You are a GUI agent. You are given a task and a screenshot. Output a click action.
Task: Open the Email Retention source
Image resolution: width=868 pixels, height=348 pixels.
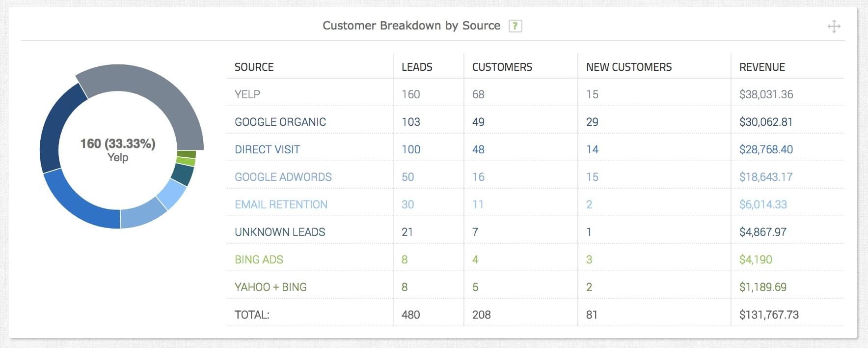click(x=281, y=204)
